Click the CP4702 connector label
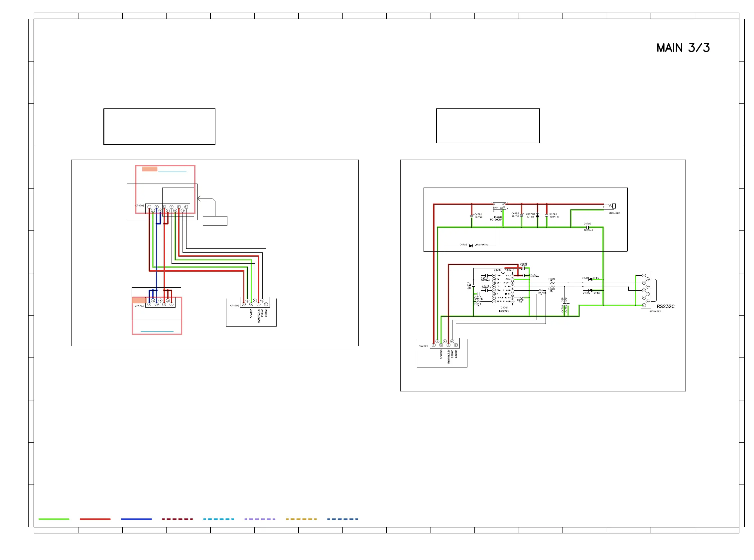Image resolution: width=754 pixels, height=560 pixels. pyautogui.click(x=234, y=306)
